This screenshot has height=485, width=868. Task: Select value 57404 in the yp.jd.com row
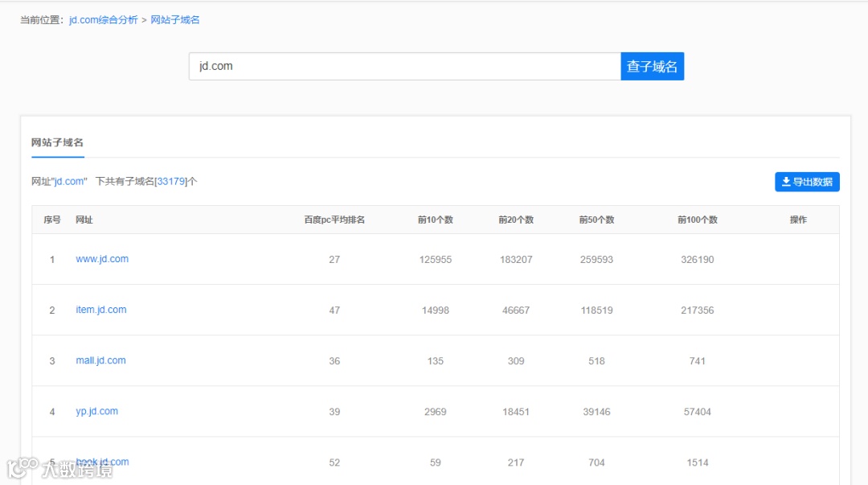tap(698, 412)
